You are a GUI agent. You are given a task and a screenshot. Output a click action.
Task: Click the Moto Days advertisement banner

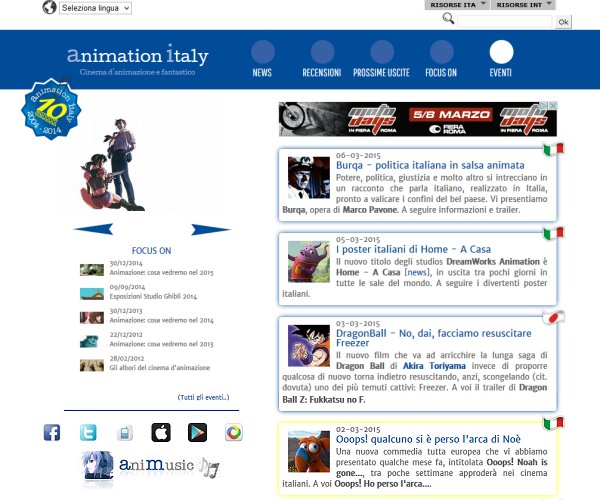418,119
